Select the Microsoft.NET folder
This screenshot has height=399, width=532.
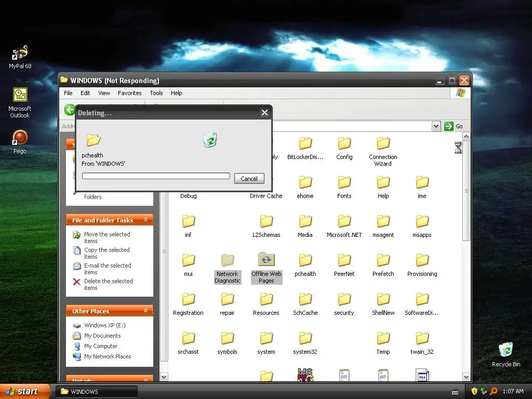[344, 227]
